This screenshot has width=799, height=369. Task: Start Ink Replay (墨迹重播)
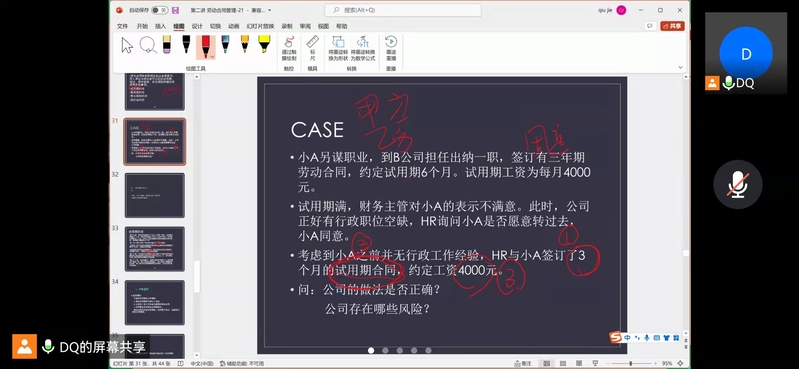[x=391, y=48]
